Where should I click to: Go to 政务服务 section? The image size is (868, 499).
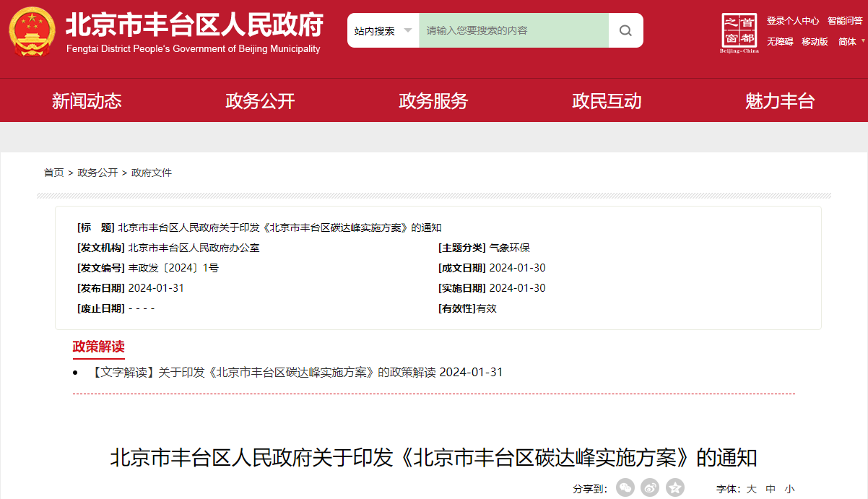click(x=433, y=101)
